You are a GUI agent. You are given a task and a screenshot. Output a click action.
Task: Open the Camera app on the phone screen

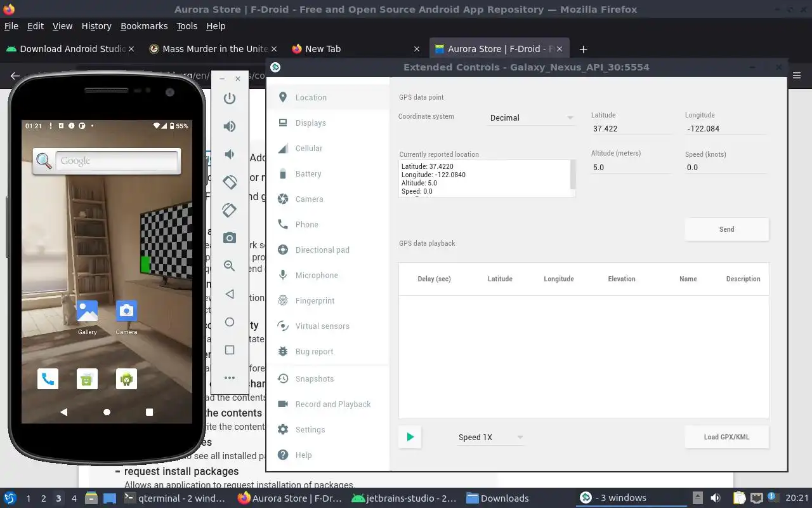126,317
